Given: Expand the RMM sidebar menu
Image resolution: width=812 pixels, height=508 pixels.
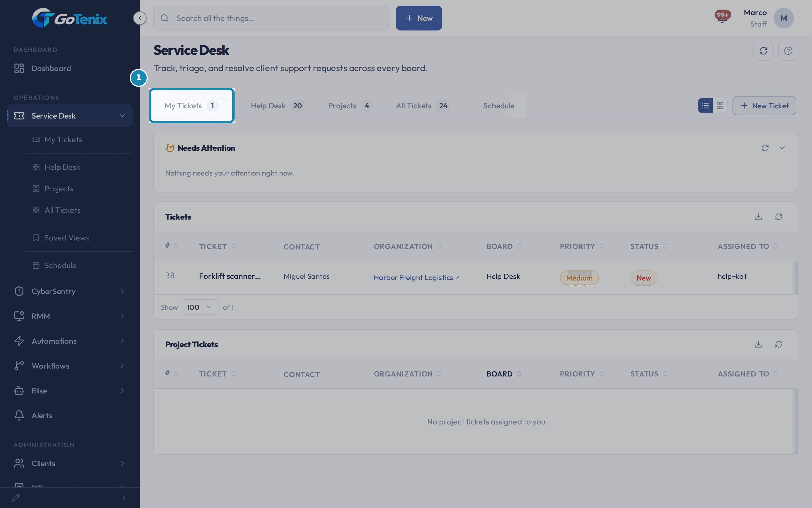Looking at the screenshot, I should 122,316.
